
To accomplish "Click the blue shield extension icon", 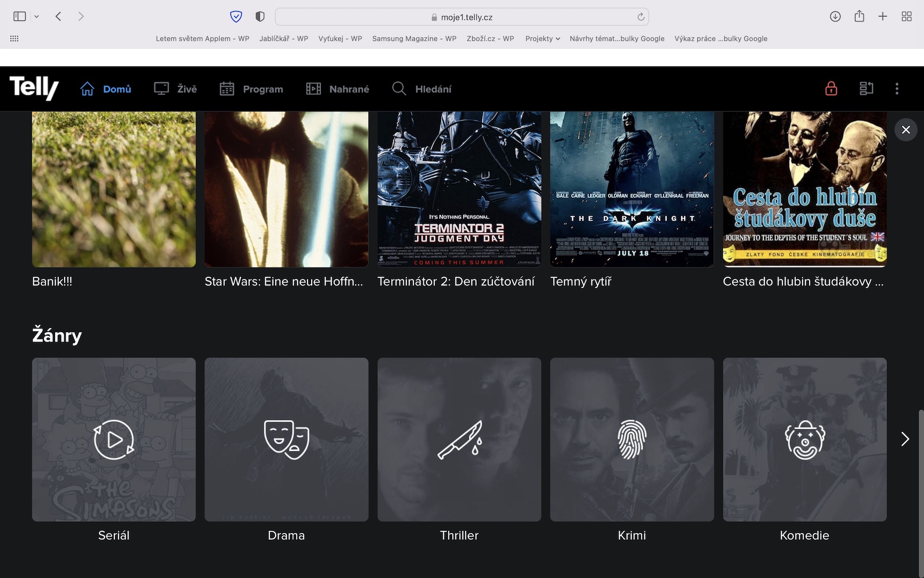I will tap(236, 17).
